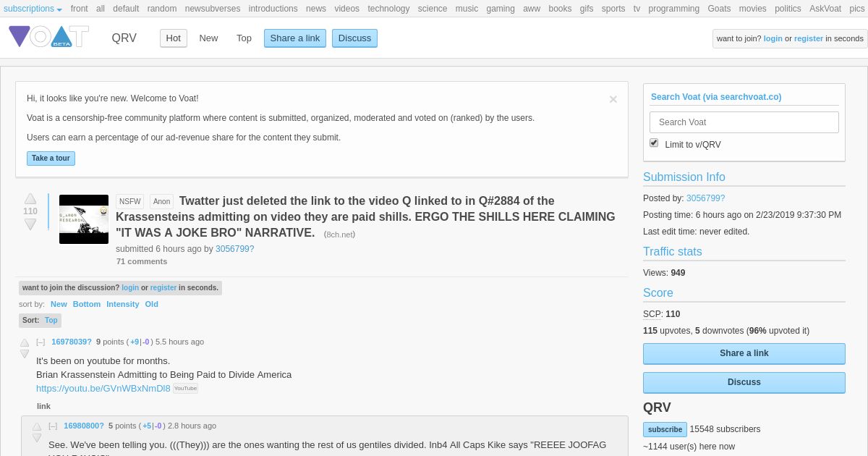Click the Anon tag on submission
The width and height of the screenshot is (868, 456).
click(x=162, y=202)
